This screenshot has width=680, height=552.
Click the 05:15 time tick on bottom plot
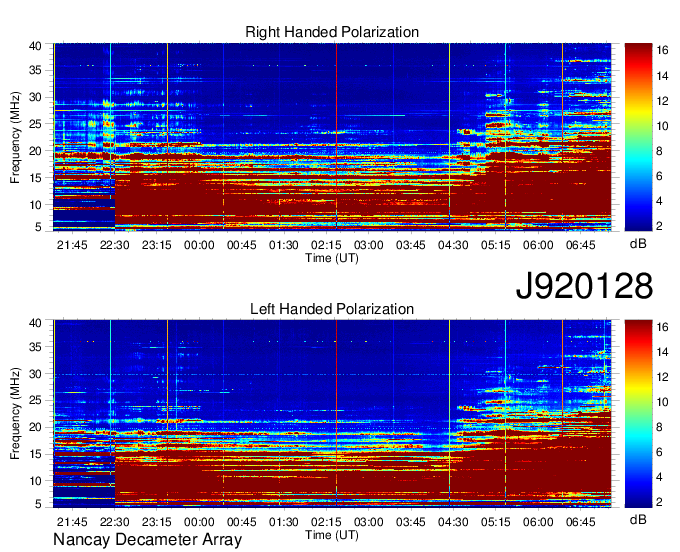pos(496,522)
